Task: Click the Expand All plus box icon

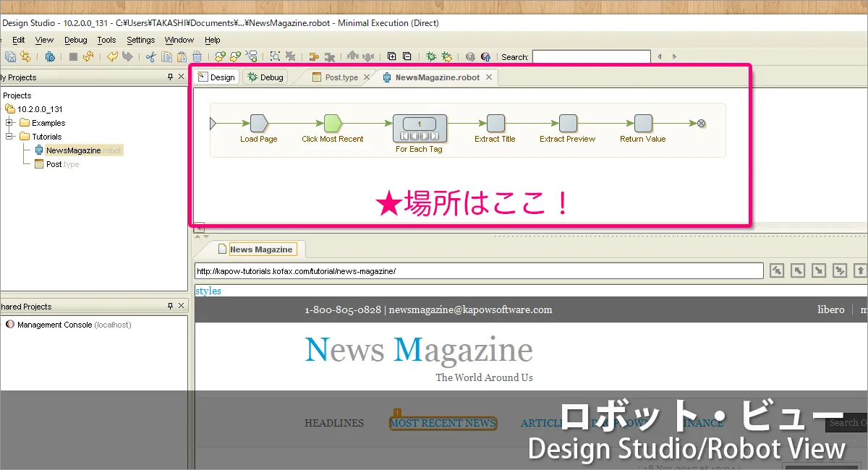Action: [x=392, y=56]
